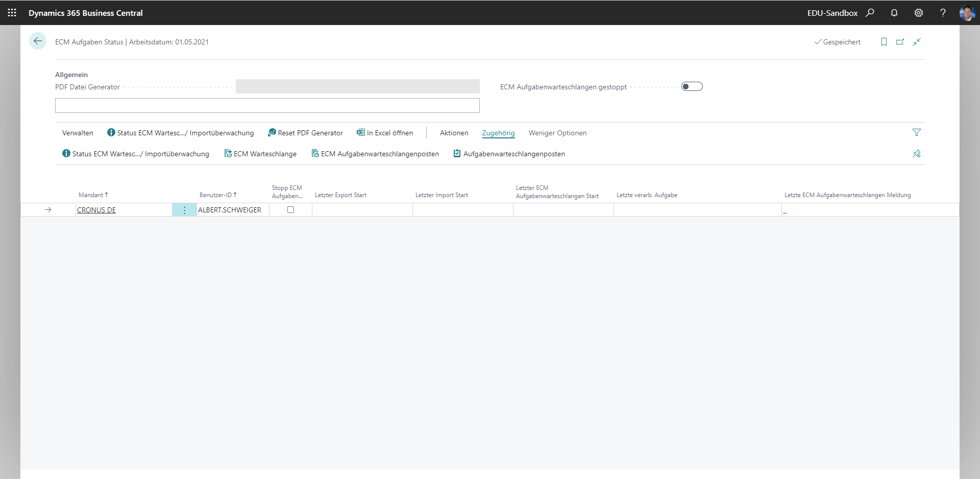Sort by Benutzer-ID column header

218,195
